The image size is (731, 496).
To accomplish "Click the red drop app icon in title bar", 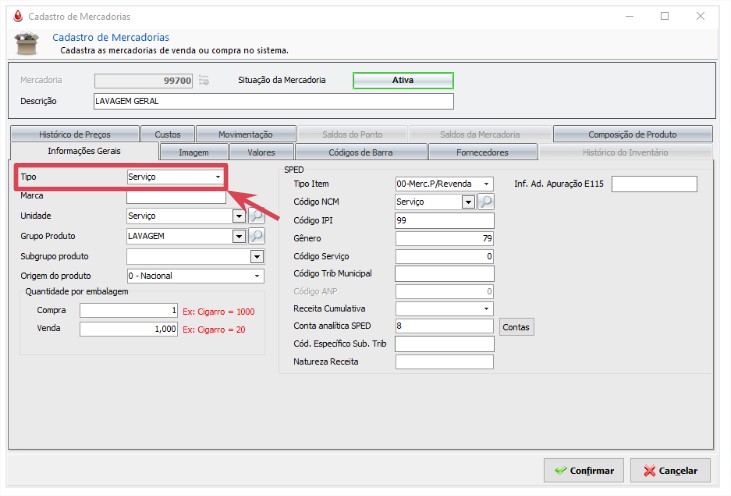I will (18, 16).
